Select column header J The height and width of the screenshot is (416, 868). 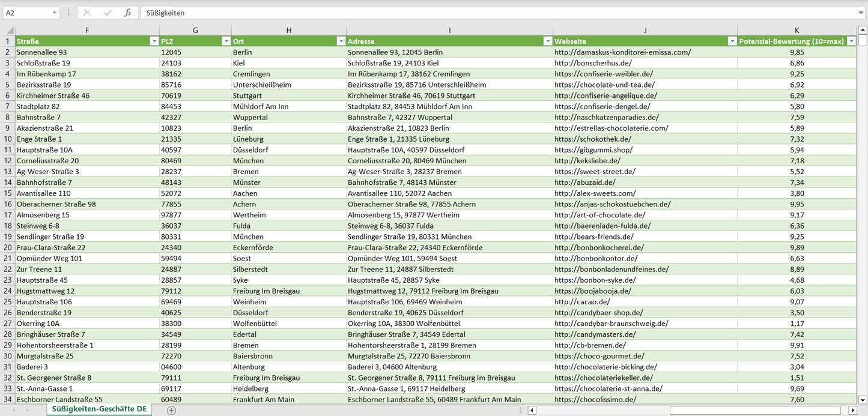[x=645, y=30]
